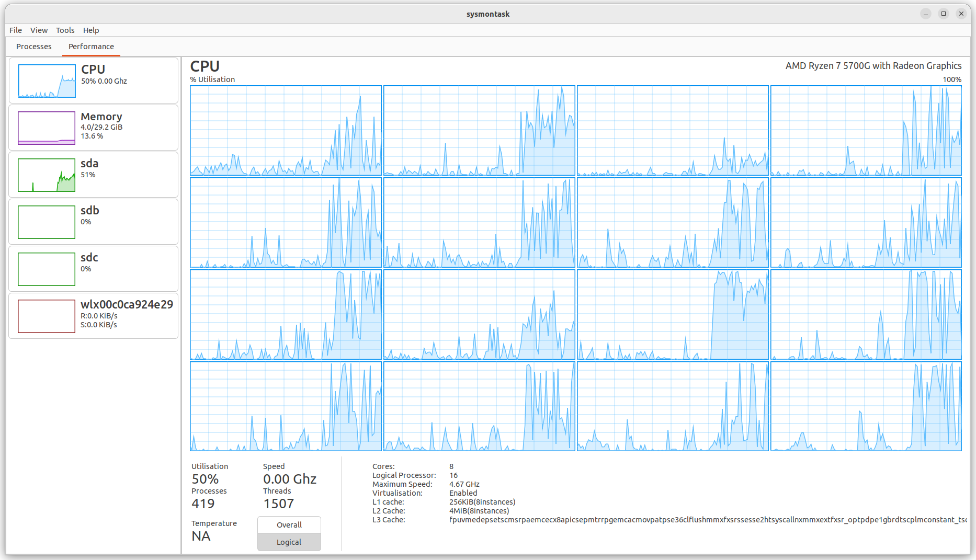Open the Help menu
The width and height of the screenshot is (976, 560).
click(x=91, y=30)
